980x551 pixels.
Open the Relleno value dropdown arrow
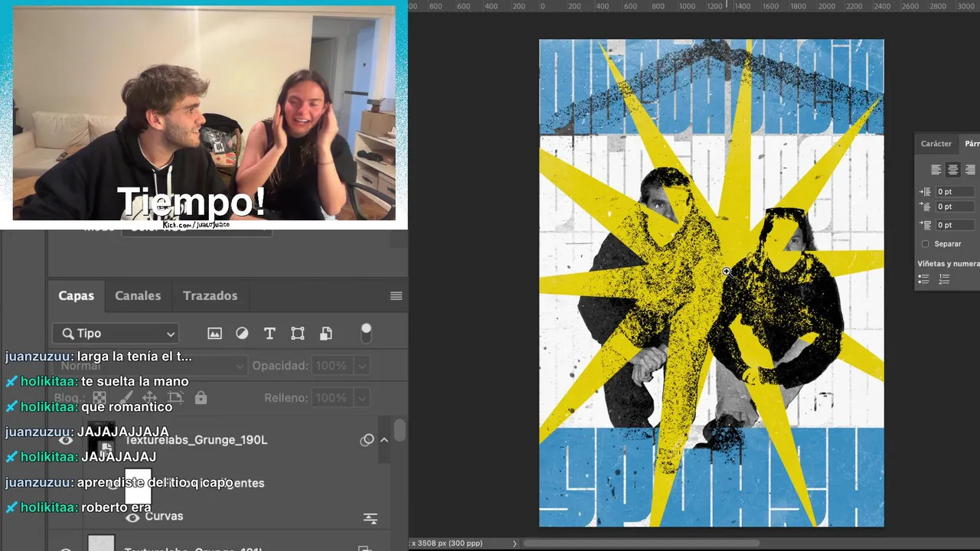click(x=362, y=398)
